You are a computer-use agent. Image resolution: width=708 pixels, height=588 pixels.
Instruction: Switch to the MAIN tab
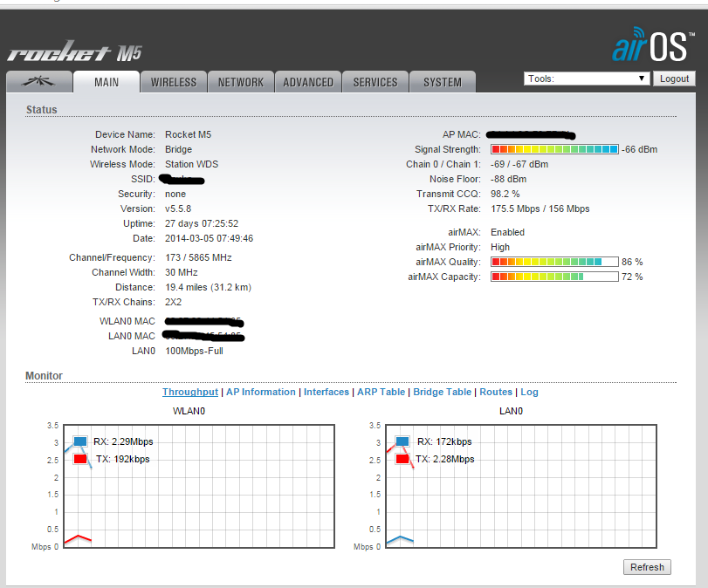click(107, 82)
